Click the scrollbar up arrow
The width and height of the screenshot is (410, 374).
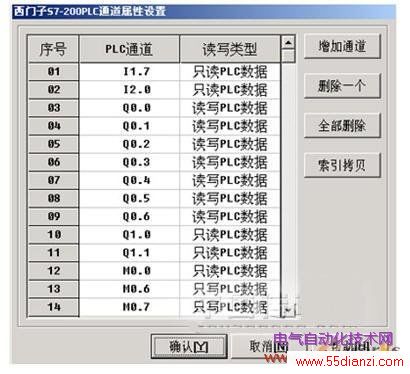coord(288,43)
